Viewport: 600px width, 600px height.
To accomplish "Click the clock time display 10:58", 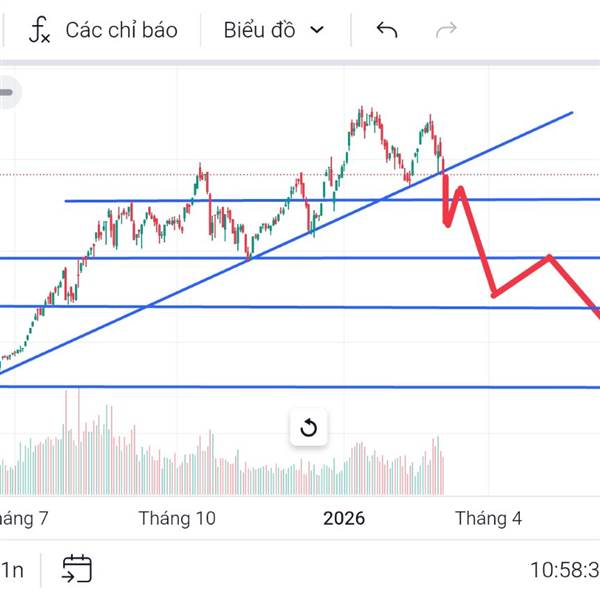I will tap(563, 570).
